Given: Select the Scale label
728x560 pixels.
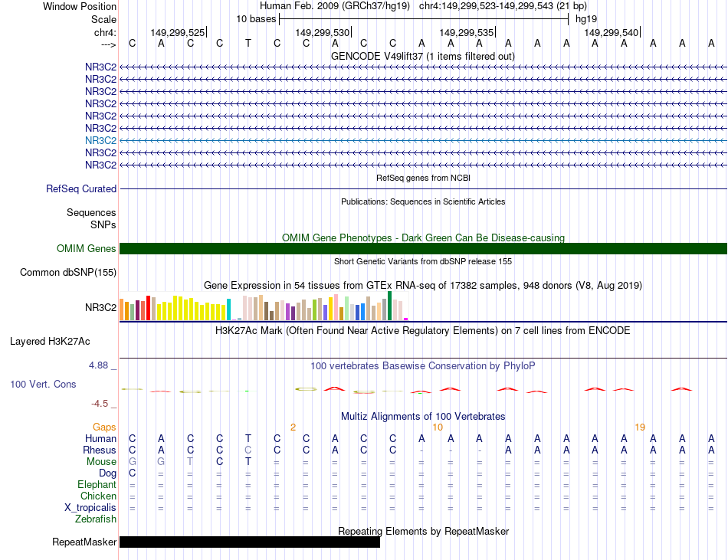Looking at the screenshot, I should (103, 19).
